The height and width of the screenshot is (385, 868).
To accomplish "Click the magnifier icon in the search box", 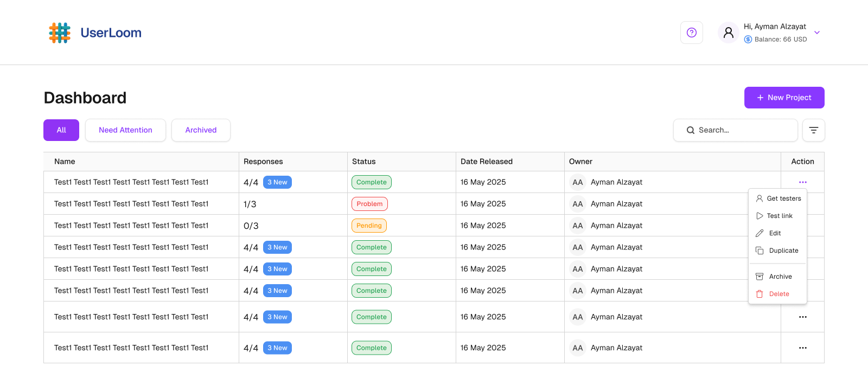I will 691,130.
